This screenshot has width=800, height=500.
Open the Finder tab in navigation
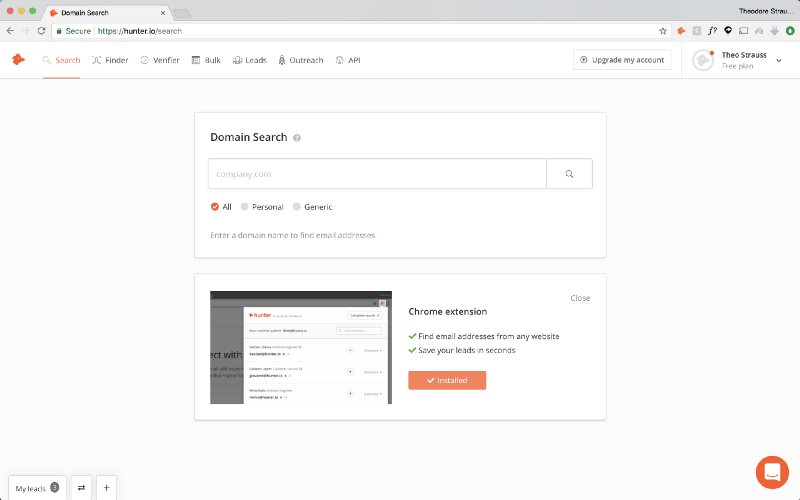coord(110,60)
